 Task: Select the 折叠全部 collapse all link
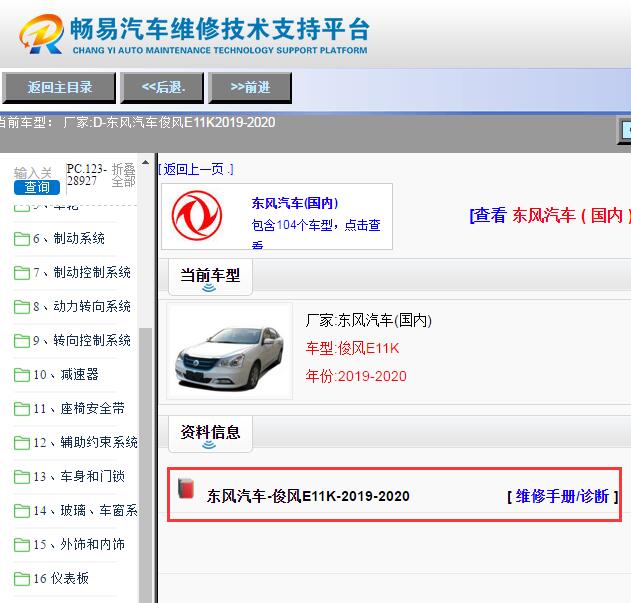pyautogui.click(x=123, y=175)
